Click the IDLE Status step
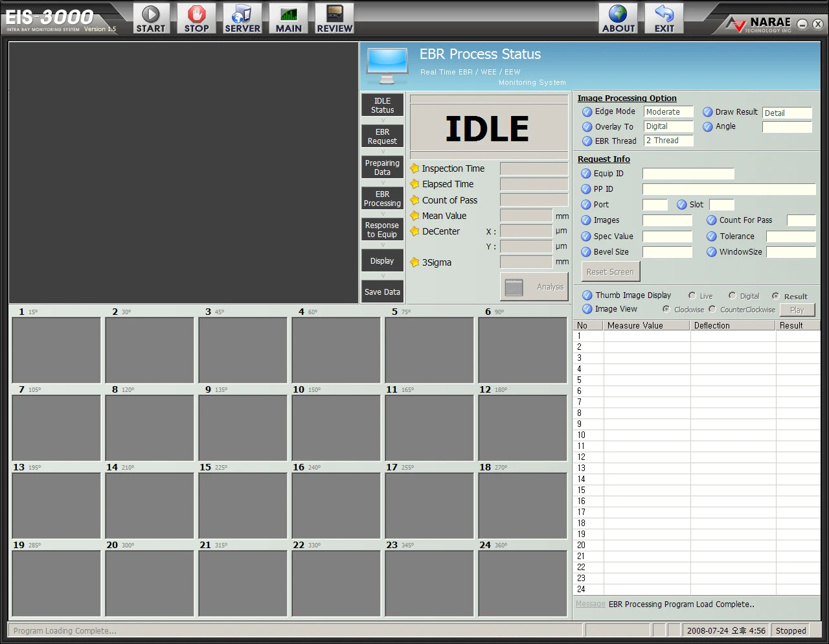The width and height of the screenshot is (829, 644). click(382, 105)
